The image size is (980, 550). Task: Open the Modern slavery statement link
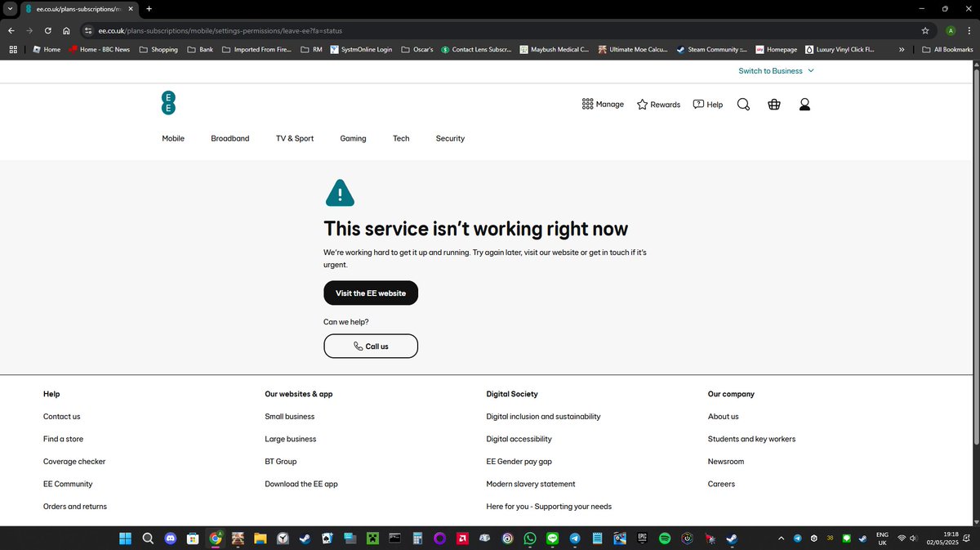531,484
